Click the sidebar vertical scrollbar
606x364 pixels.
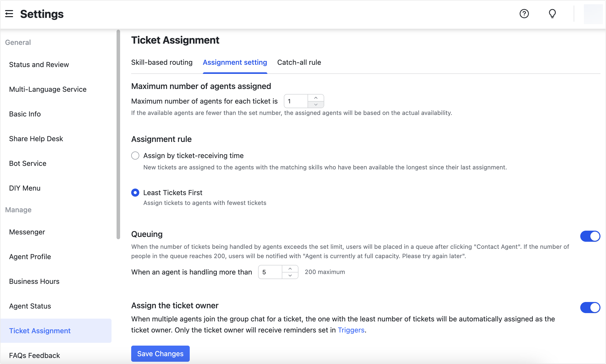pos(118,134)
